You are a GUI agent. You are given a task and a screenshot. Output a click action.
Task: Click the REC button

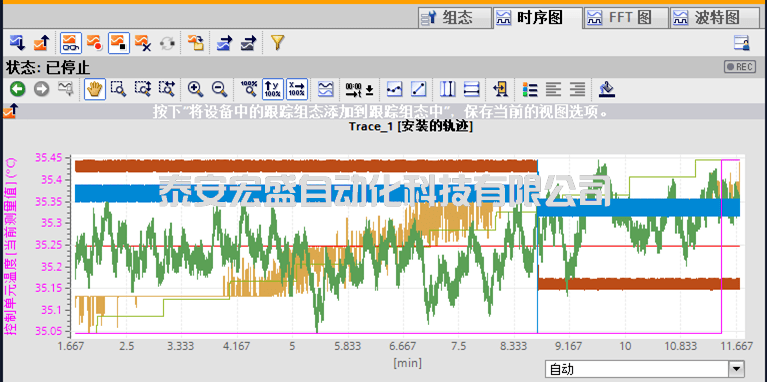(739, 67)
